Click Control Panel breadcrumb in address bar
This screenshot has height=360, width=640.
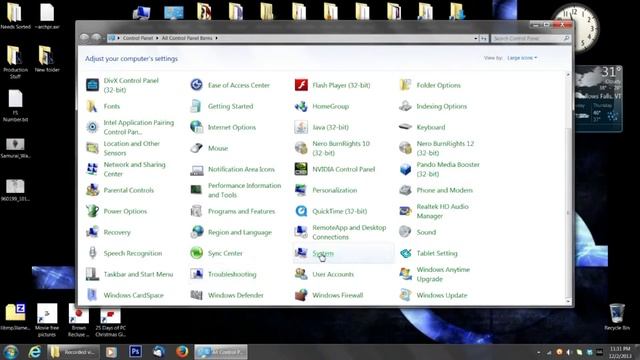[x=138, y=38]
